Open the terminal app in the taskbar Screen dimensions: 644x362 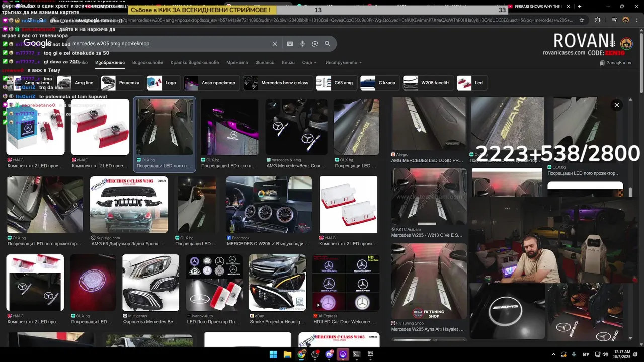(356, 354)
